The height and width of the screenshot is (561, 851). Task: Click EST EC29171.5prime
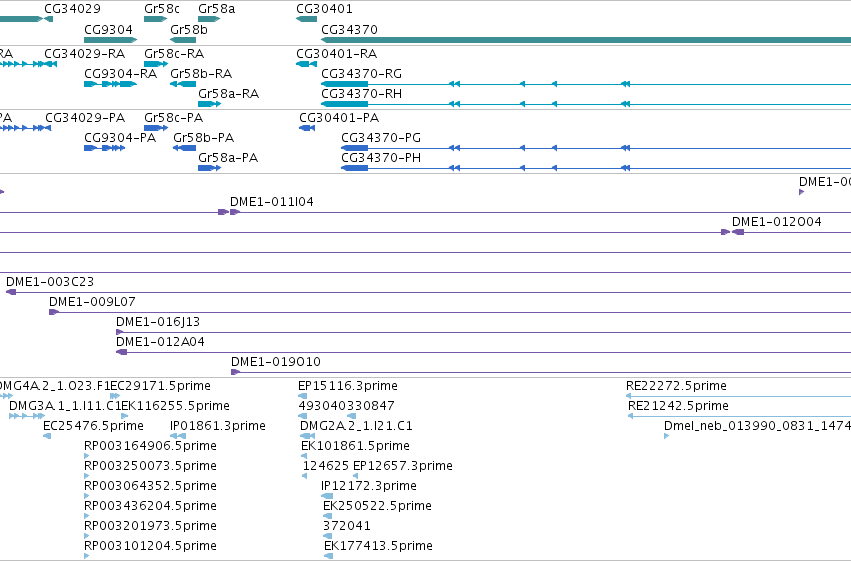(x=161, y=386)
